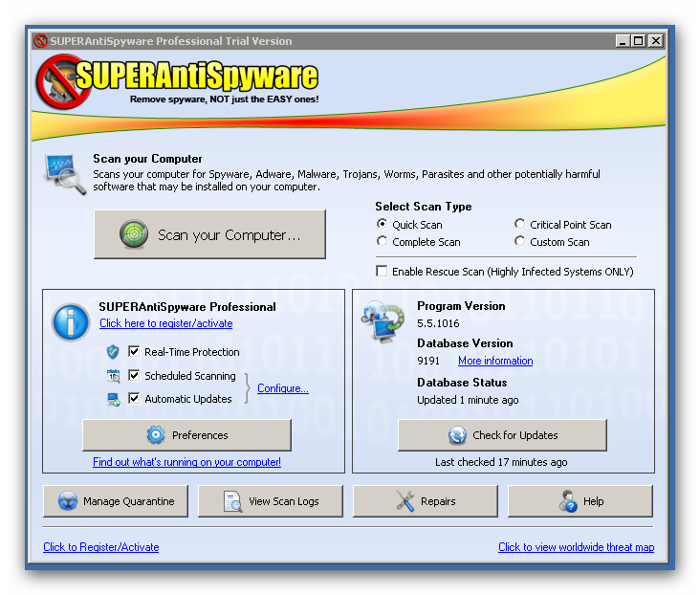Open More information database link
Screen dimensions: 700x595
pyautogui.click(x=495, y=361)
